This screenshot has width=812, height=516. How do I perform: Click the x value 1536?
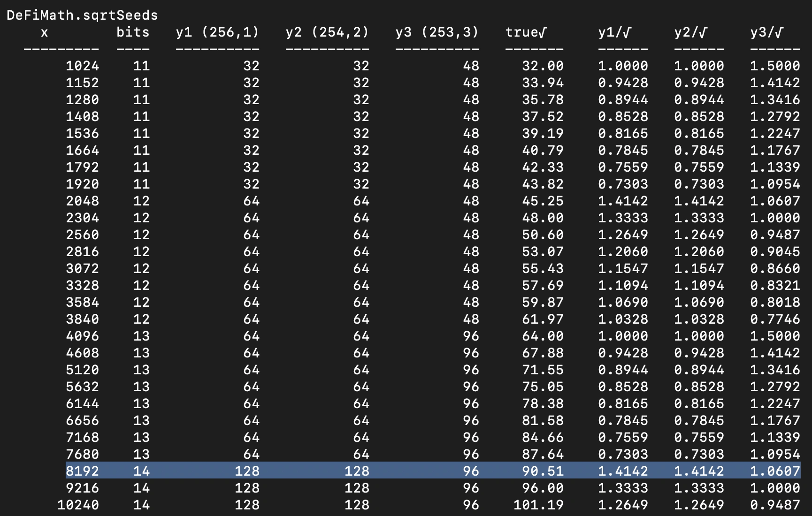[82, 134]
